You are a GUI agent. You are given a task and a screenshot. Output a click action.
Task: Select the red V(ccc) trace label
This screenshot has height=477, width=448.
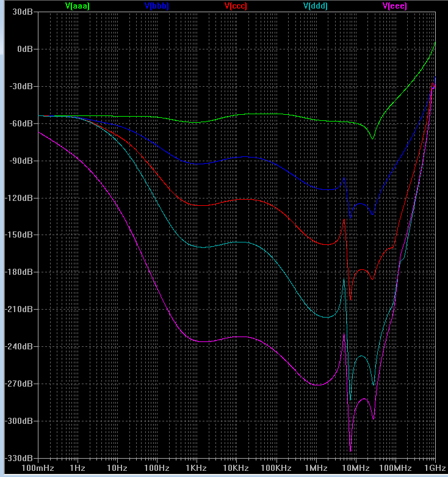click(x=236, y=5)
